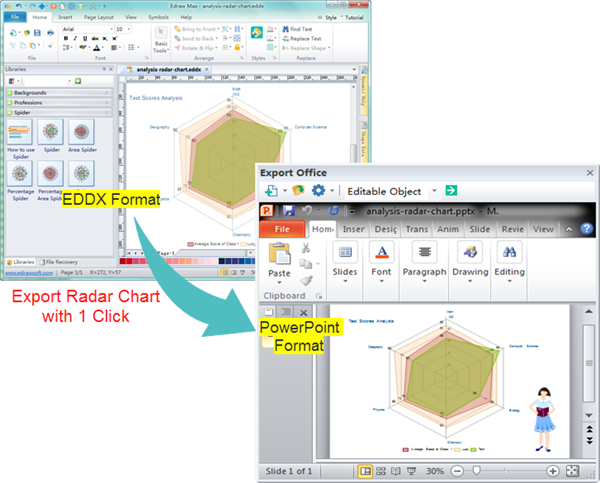
Task: Click Replace Text in Replace group
Action: [302, 38]
